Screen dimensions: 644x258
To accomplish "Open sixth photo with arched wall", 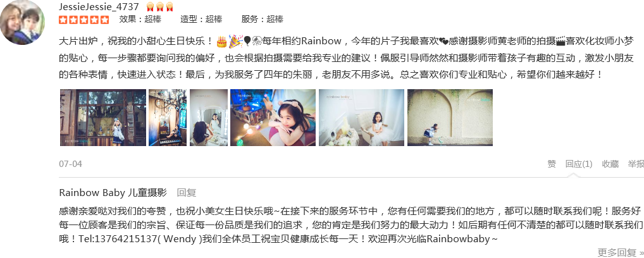I will click(x=450, y=118).
